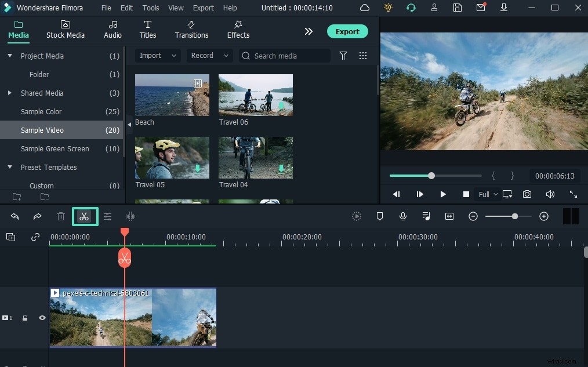Delete the selected clip with trash icon
Image resolution: width=588 pixels, height=367 pixels.
pyautogui.click(x=60, y=216)
